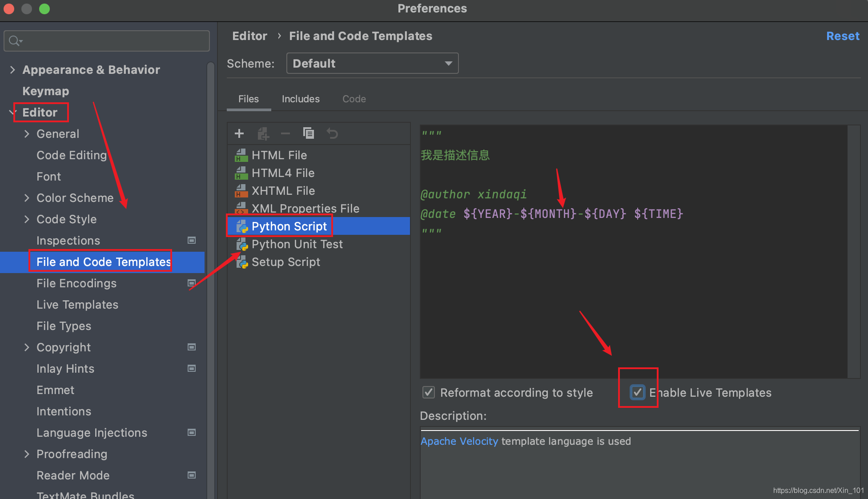Viewport: 868px width, 499px height.
Task: Expand the Proofreading node
Action: click(27, 454)
